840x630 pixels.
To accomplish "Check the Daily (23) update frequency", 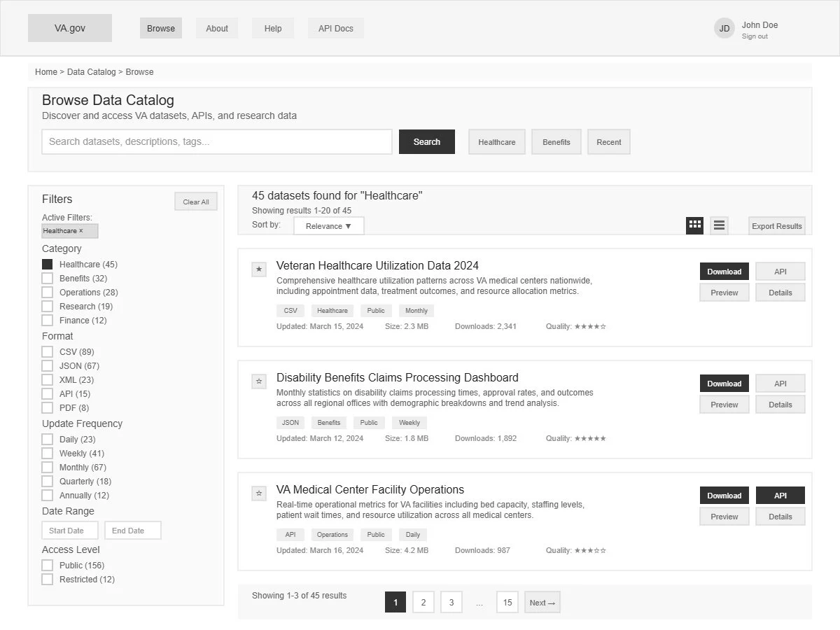I will pos(48,440).
